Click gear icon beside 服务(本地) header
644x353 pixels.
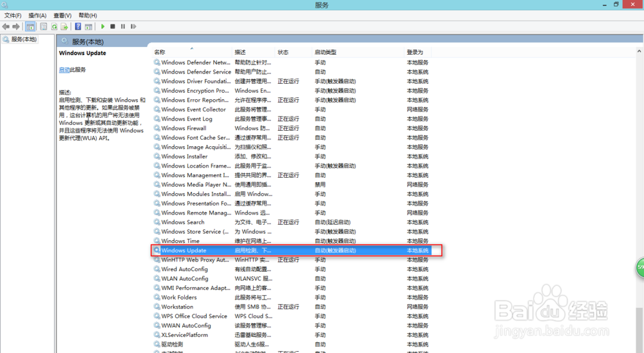pos(65,41)
